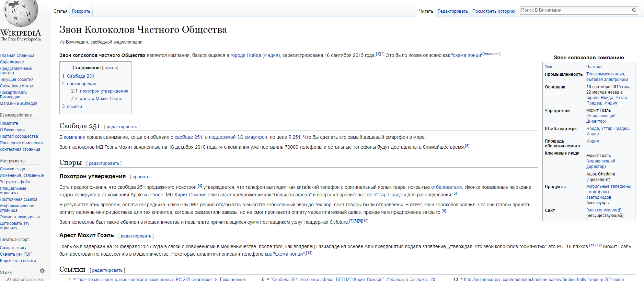Jump to contents entry 2 противоречия
The width and height of the screenshot is (644, 281).
(x=79, y=84)
